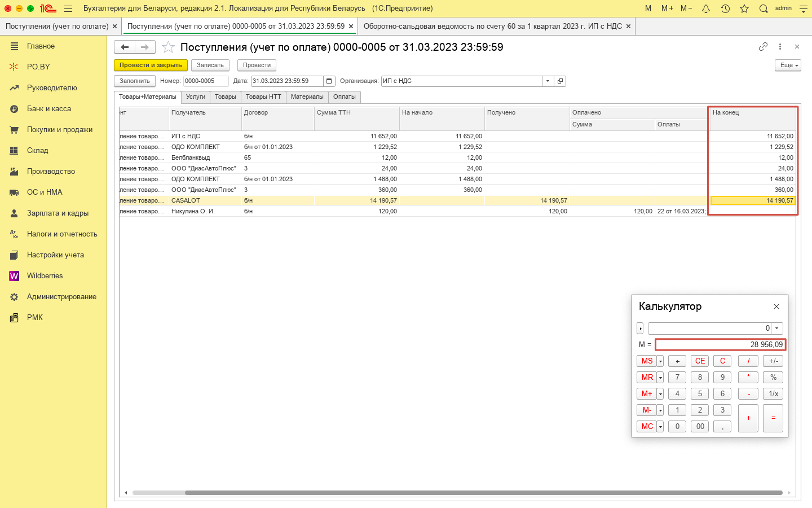The image size is (812, 508).
Task: Expand the Организация dropdown list
Action: [x=548, y=81]
